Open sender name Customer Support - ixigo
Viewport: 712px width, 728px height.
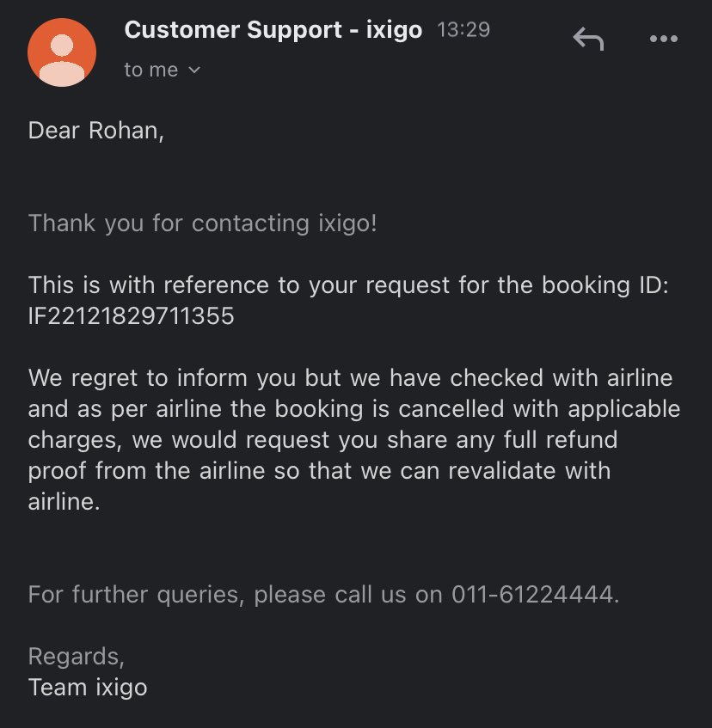pyautogui.click(x=273, y=30)
